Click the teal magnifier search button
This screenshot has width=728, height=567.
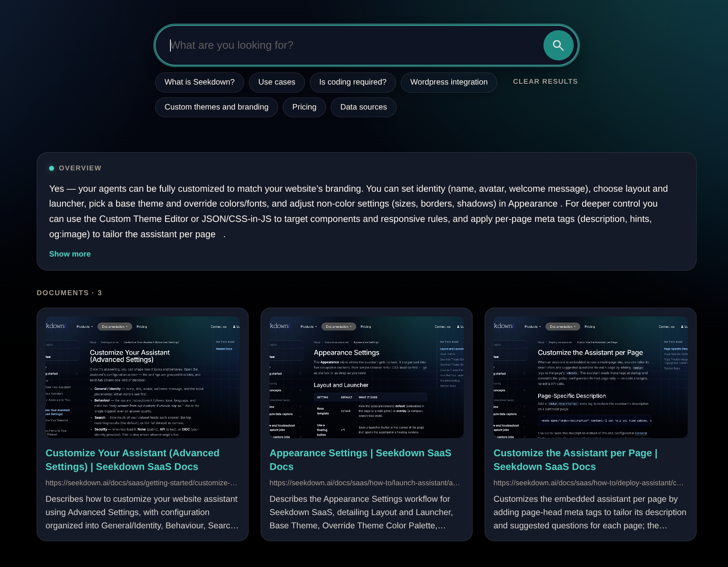click(x=558, y=46)
